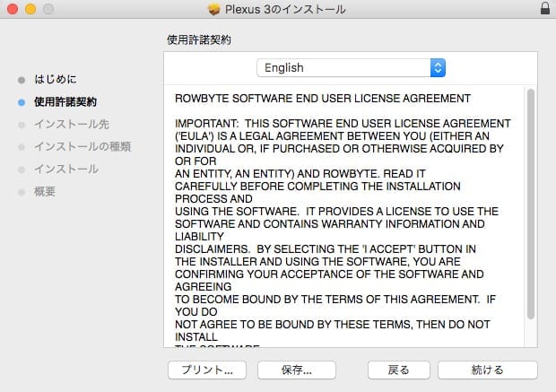Select the インストール step in the sidebar

click(x=66, y=169)
